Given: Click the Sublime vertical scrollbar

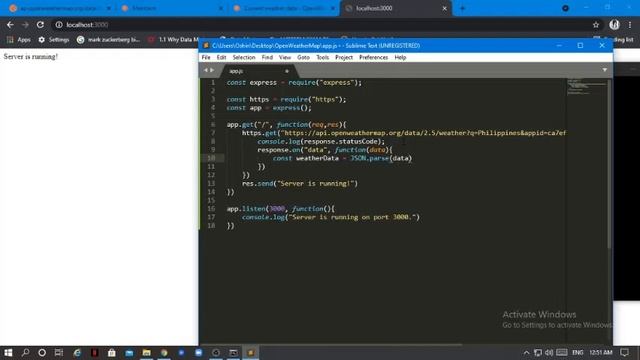Looking at the screenshot, I should tap(610, 163).
